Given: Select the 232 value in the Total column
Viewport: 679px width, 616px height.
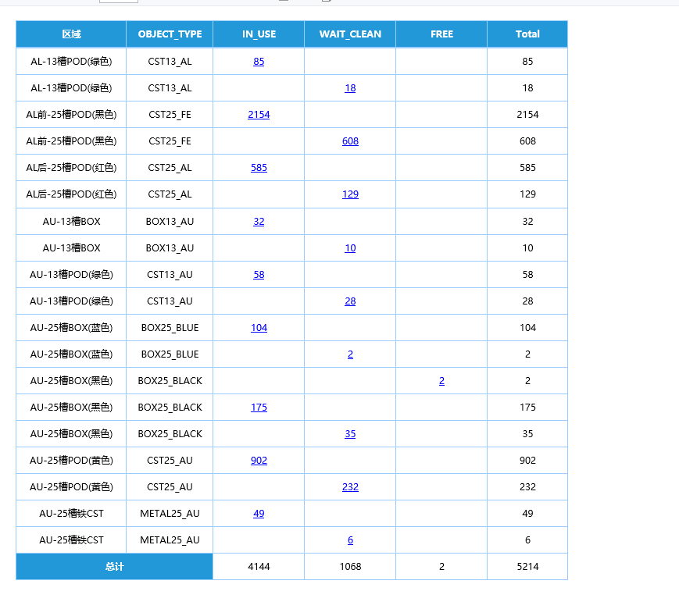Looking at the screenshot, I should click(527, 487).
